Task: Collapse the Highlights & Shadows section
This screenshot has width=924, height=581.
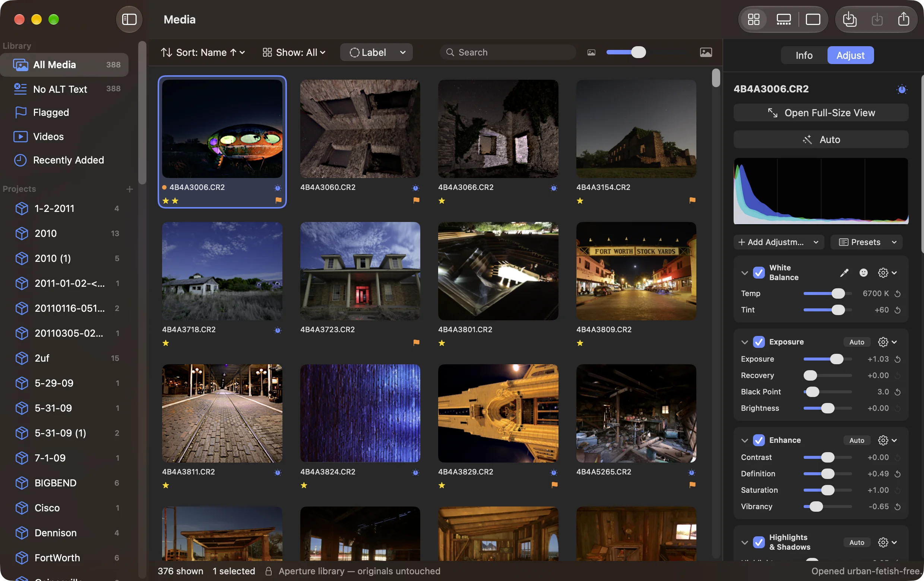Action: [x=744, y=542]
